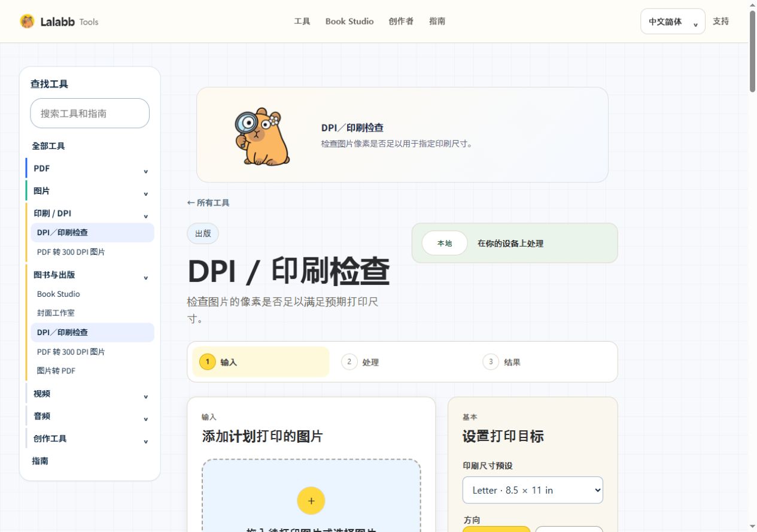Click the capybara with magnifier illustration
757x532 pixels.
point(262,136)
